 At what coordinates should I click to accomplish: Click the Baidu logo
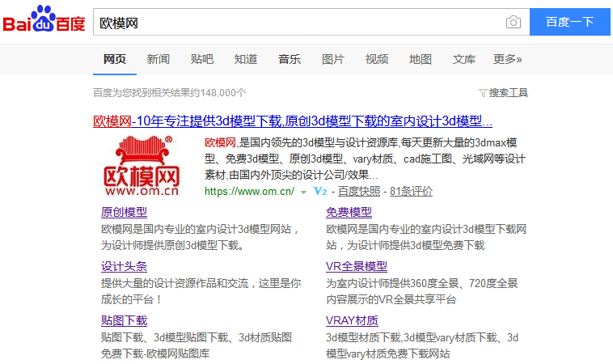[44, 19]
